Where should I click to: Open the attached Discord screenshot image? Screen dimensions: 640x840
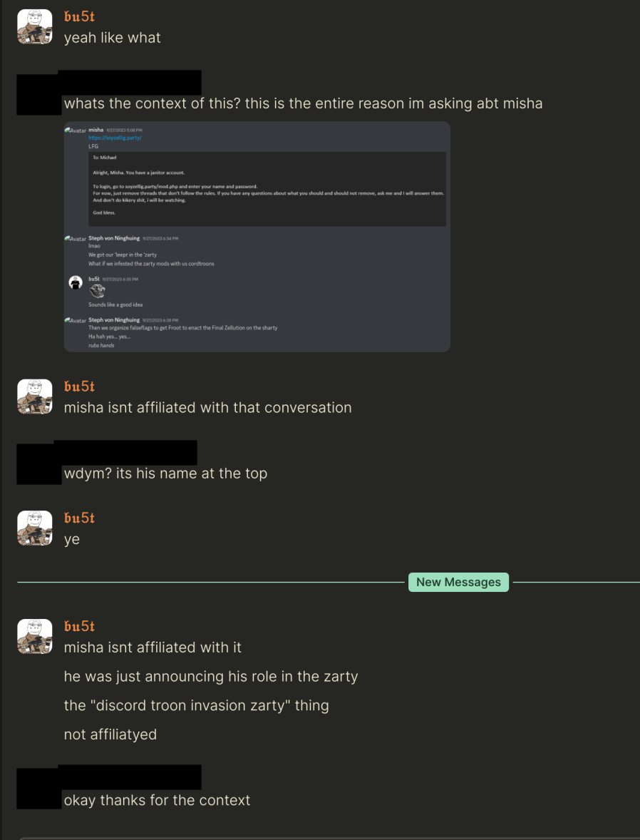coord(257,236)
